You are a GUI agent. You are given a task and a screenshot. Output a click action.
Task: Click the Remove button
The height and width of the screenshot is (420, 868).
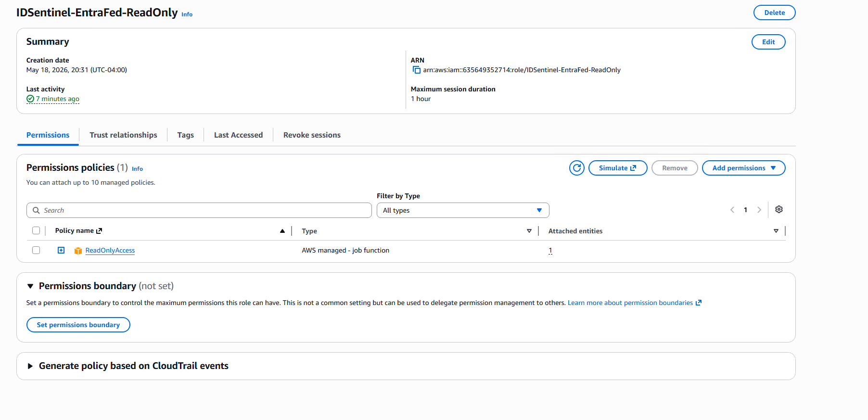(x=675, y=168)
